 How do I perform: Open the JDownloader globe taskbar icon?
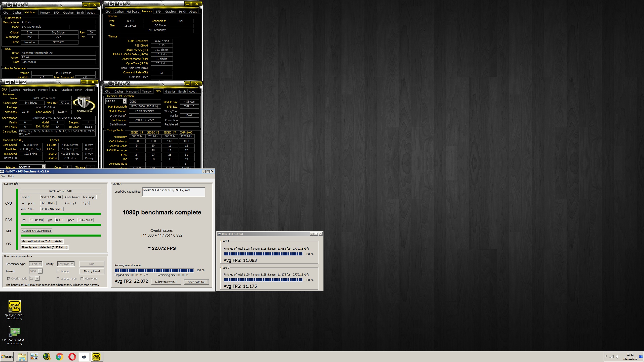(47, 357)
